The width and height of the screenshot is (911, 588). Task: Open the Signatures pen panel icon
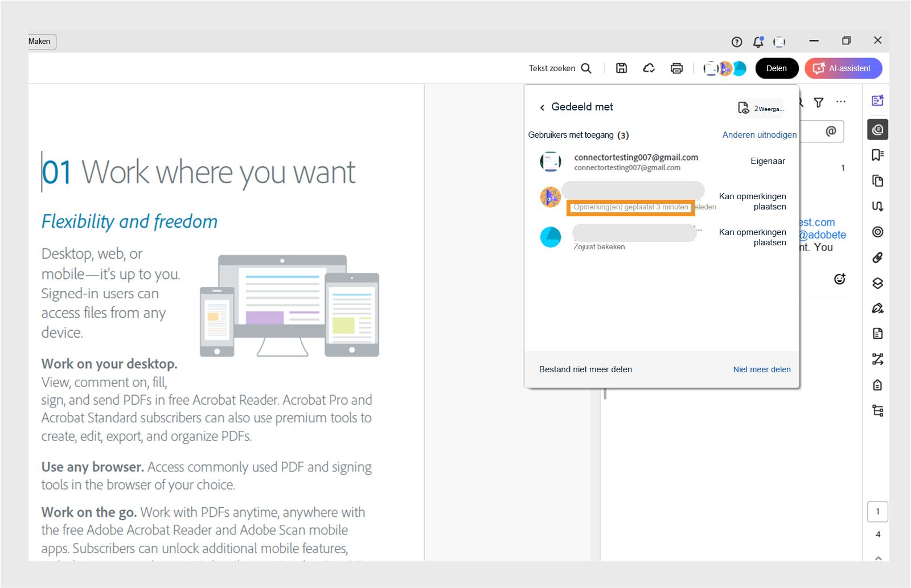877,309
